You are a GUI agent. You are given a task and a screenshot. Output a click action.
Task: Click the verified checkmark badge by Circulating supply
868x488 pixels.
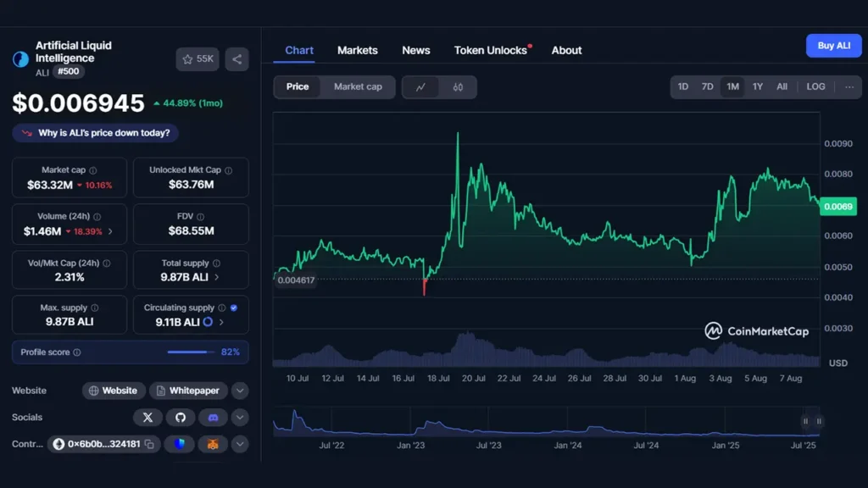tap(234, 308)
